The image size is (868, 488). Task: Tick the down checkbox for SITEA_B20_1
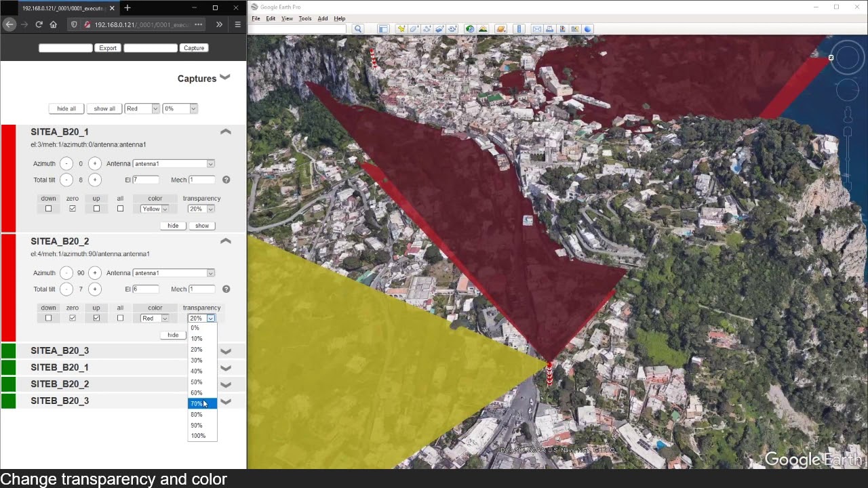pyautogui.click(x=48, y=209)
